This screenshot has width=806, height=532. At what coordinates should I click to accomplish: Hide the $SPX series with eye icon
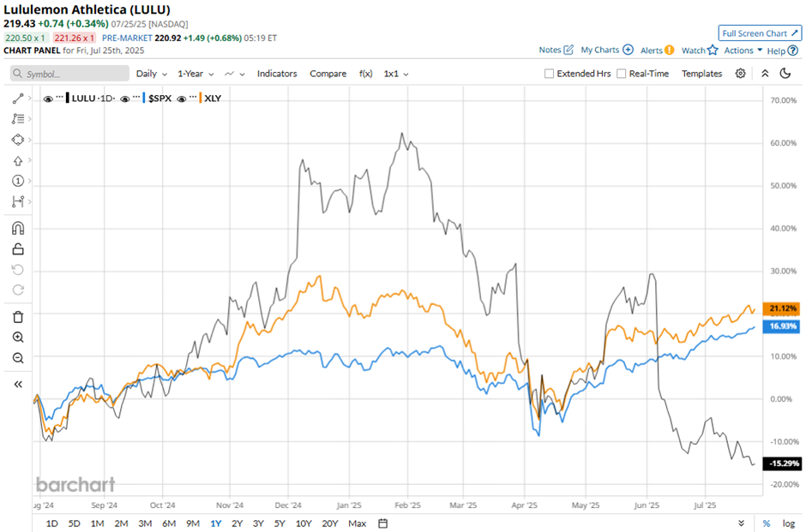coord(125,99)
